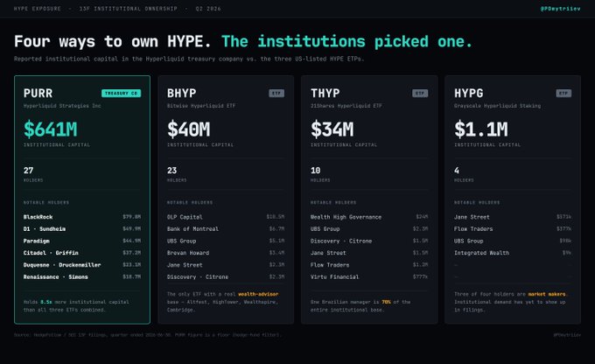This screenshot has height=364, width=595.
Task: Click the 'Q2 2026' header label
Action: coord(208,9)
